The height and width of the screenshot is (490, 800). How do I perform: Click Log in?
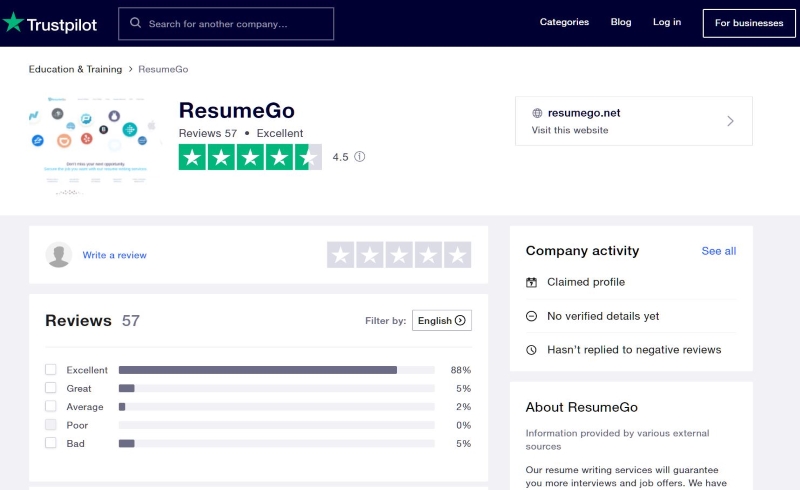coord(667,22)
